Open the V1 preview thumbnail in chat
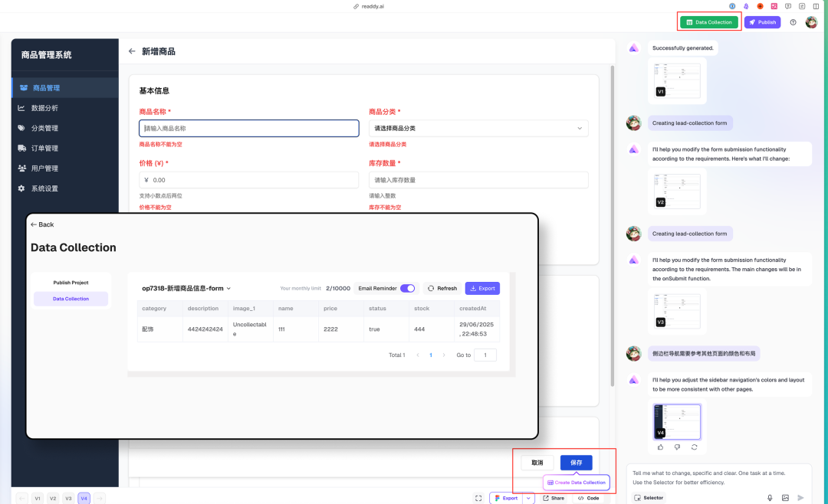Viewport: 828px width, 504px height. click(677, 80)
